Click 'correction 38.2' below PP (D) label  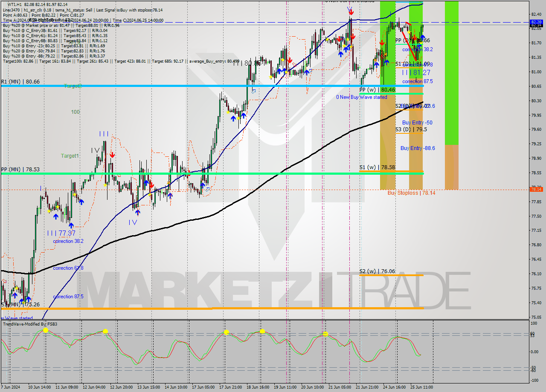pos(418,49)
